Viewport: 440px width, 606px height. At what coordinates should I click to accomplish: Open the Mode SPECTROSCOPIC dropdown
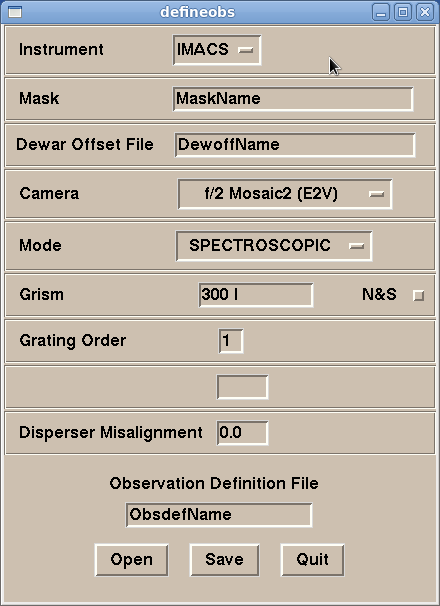pos(274,246)
